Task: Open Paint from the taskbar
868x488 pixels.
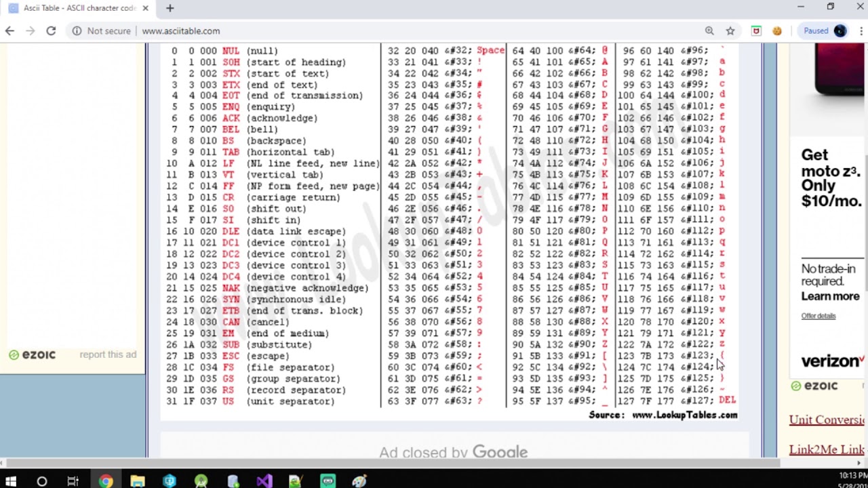Action: click(359, 481)
